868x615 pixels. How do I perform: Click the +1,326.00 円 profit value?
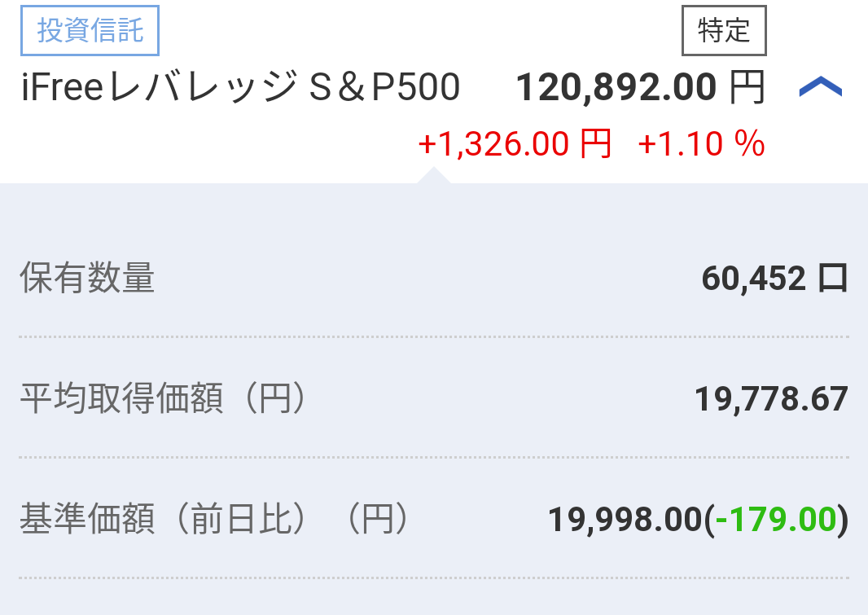pos(515,144)
